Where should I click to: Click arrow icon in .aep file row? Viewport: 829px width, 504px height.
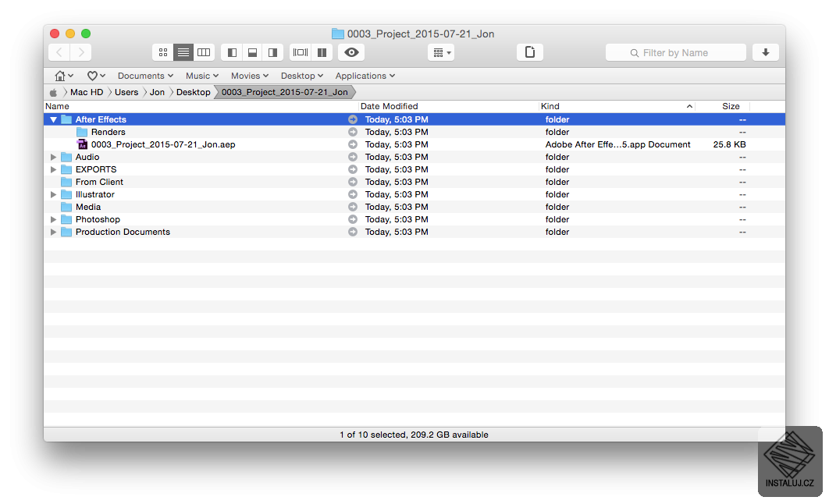(x=353, y=144)
